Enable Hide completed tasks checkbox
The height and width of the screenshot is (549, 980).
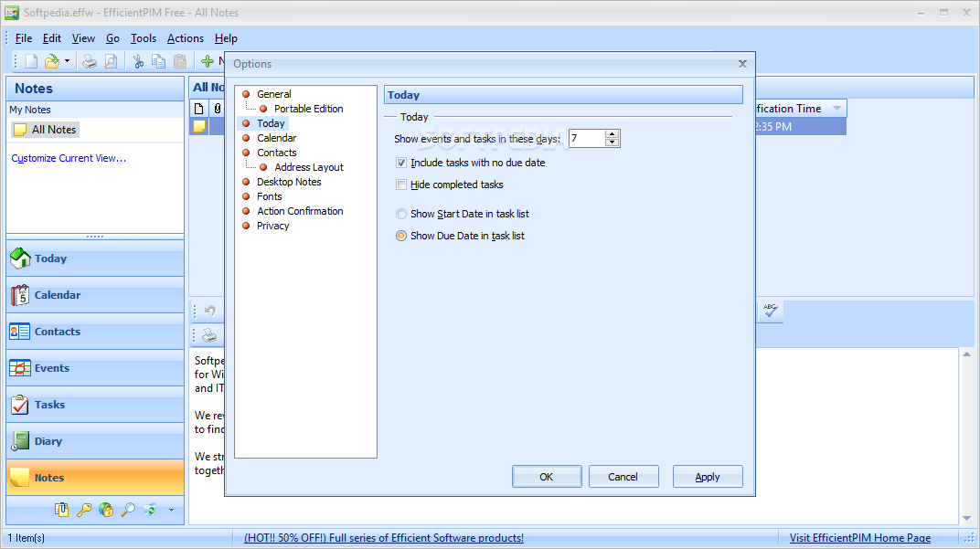click(x=401, y=185)
